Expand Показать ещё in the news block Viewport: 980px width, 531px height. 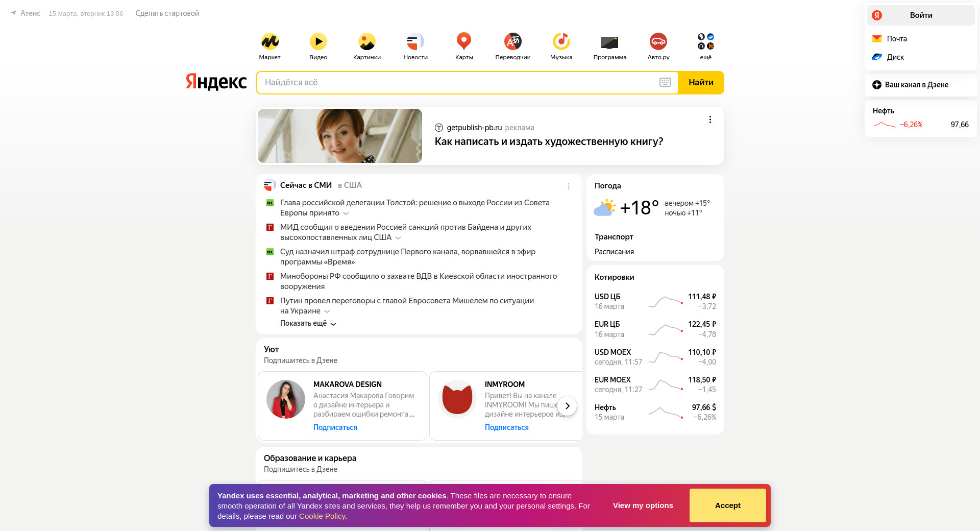pyautogui.click(x=308, y=323)
